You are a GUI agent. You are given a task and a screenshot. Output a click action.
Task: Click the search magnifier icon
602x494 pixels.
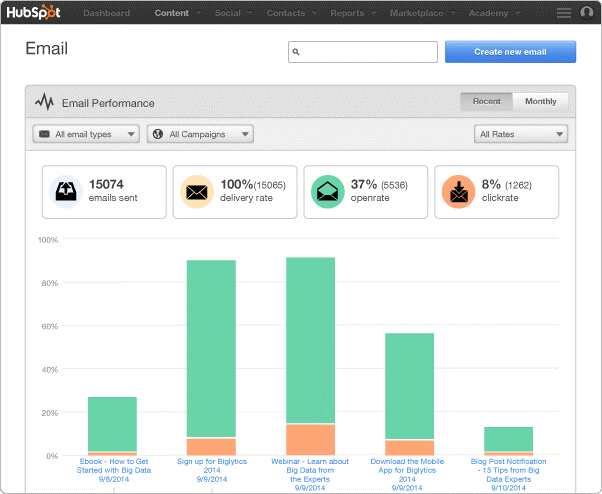coord(296,52)
